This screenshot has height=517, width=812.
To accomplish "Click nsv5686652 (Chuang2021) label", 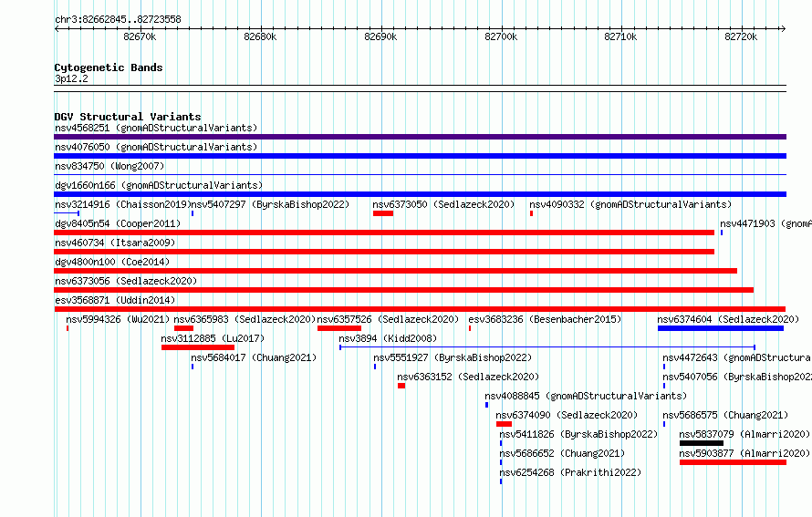I will (x=562, y=453).
